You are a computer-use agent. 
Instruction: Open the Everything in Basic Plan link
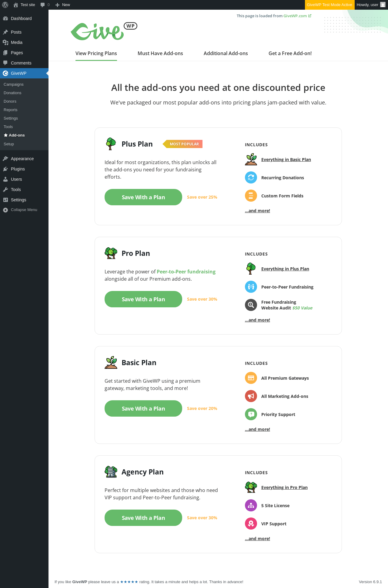[286, 160]
